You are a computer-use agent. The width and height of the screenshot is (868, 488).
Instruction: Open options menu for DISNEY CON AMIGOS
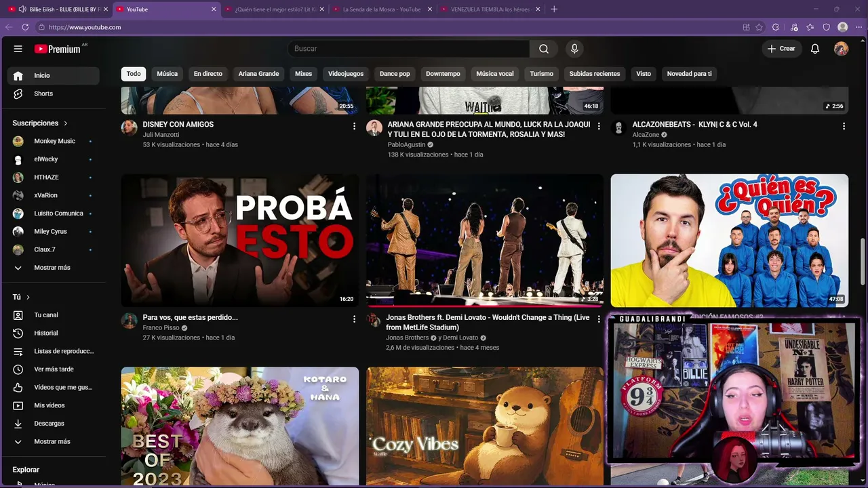[354, 126]
